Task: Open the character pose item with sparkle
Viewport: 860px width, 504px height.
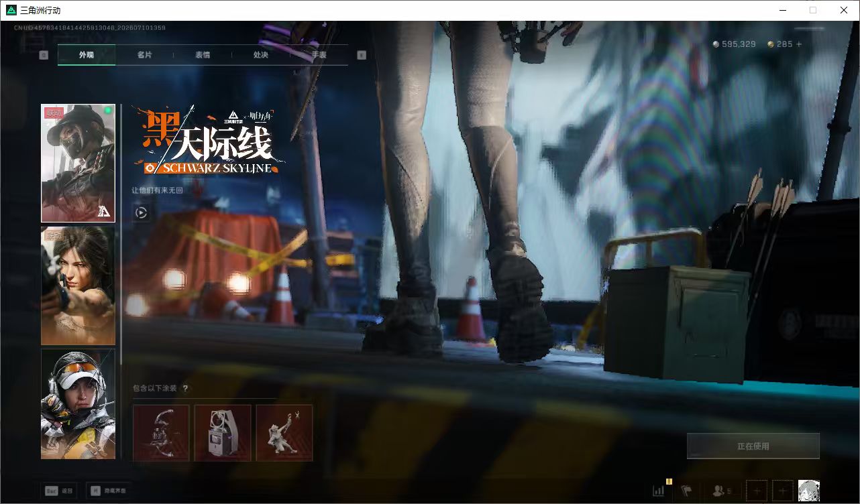Action: pos(284,433)
